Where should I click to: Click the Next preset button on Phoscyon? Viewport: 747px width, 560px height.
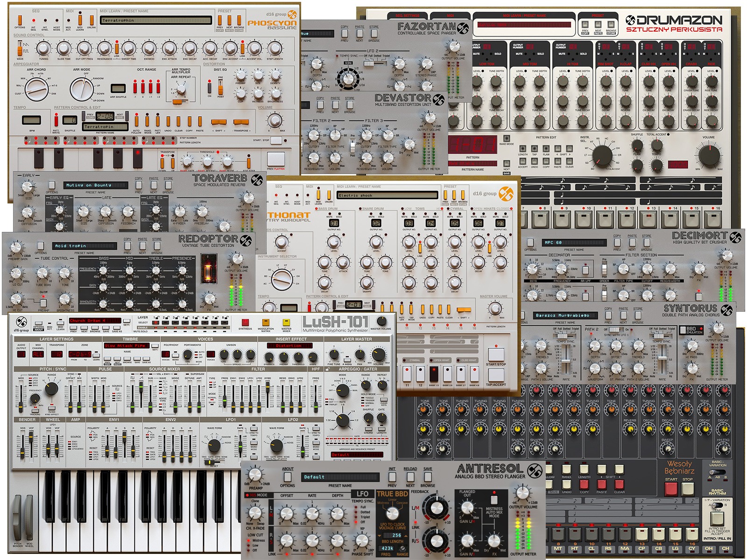[229, 20]
